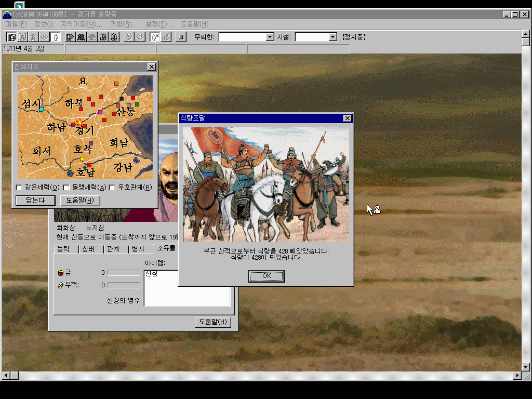Click the application icon in the title bar
The height and width of the screenshot is (399, 532).
[x=7, y=14]
